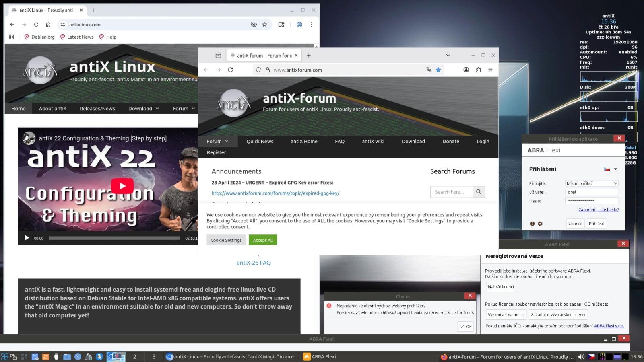Select the antiX-forum Firefox tab
Viewport: 644px width, 362px height.
click(x=264, y=56)
